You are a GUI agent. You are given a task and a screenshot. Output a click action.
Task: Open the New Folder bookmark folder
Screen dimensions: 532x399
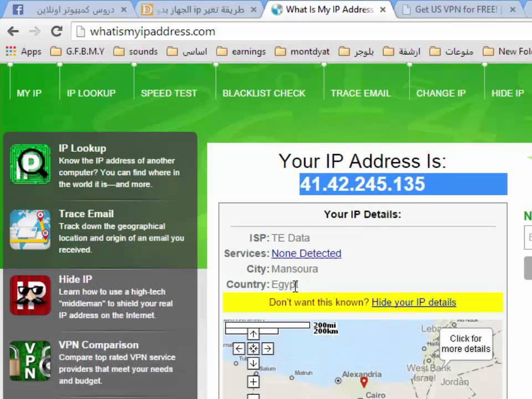(507, 52)
